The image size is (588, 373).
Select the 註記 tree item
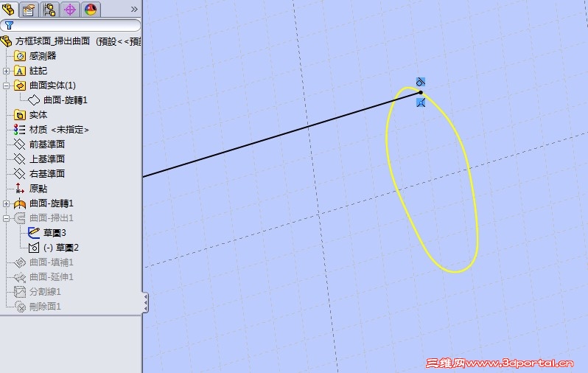(38, 71)
